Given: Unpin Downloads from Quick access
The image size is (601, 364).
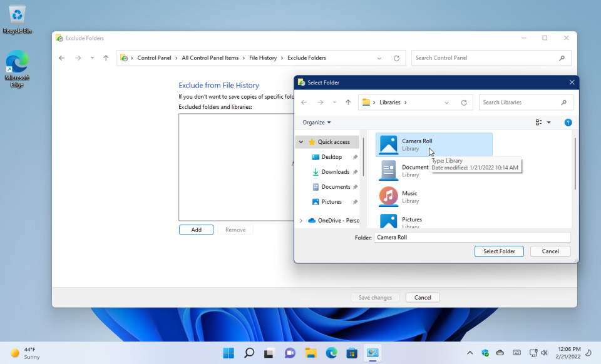Looking at the screenshot, I should coord(355,171).
